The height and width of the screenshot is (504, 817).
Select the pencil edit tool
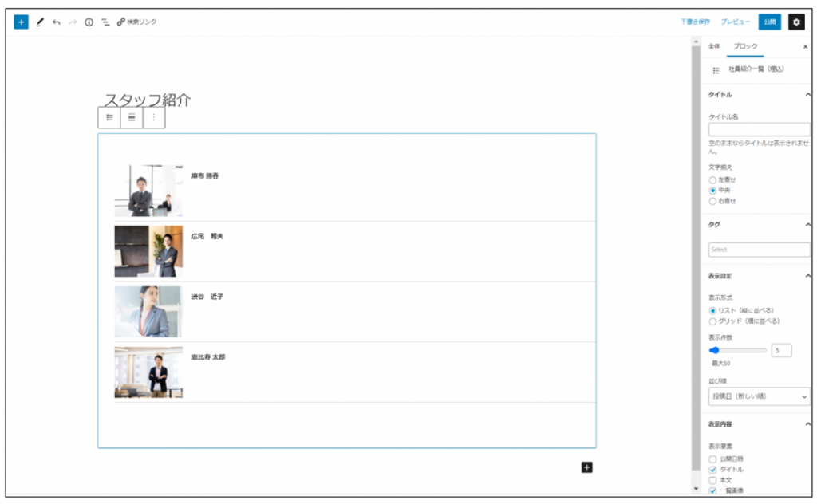point(40,22)
